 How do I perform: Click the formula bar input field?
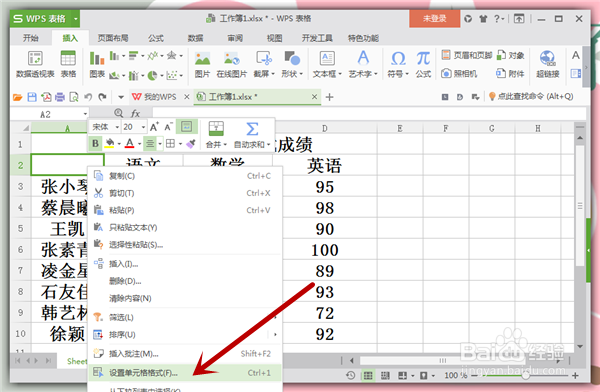coord(369,114)
